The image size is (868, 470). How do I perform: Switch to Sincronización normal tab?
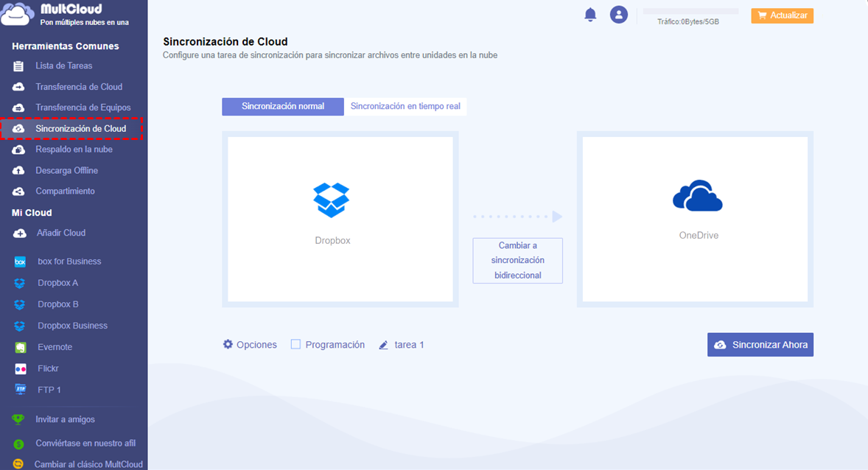[x=283, y=106]
